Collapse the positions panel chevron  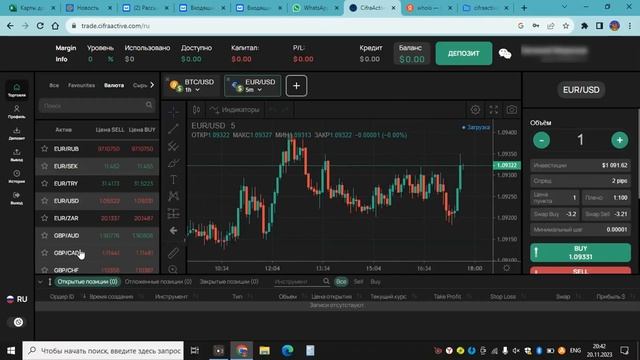click(x=40, y=282)
